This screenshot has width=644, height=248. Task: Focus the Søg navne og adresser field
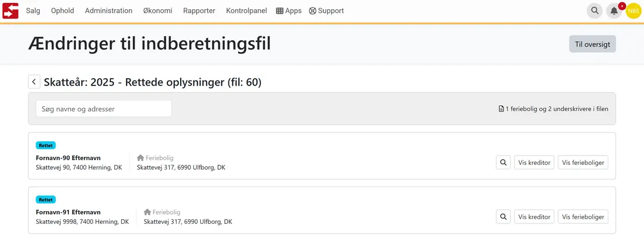coord(103,108)
